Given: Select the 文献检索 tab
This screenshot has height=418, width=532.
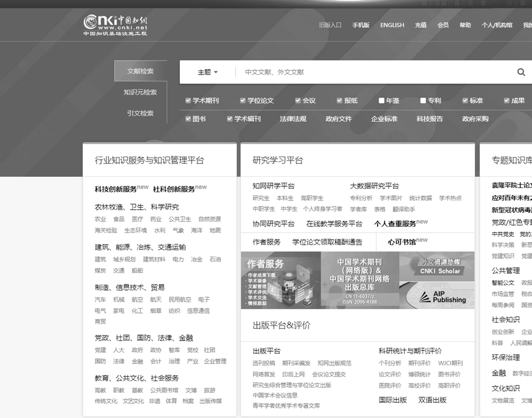Looking at the screenshot, I should coord(140,71).
